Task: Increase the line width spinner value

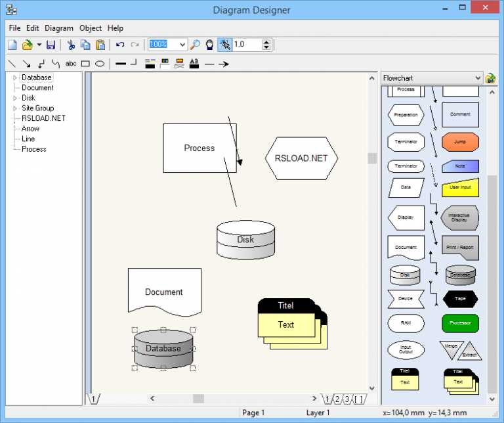Action: pos(266,42)
